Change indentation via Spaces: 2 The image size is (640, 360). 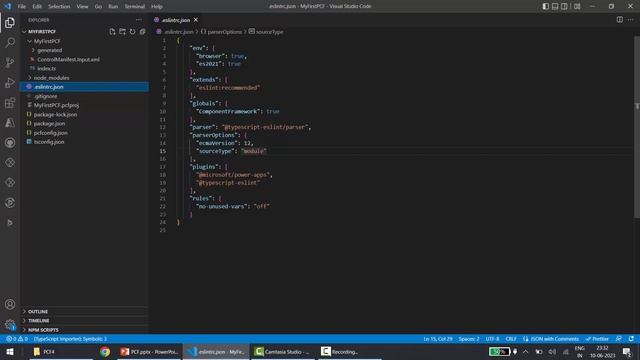[469, 339]
